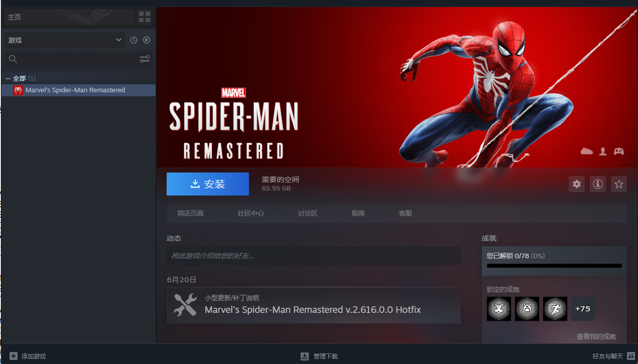Open the 商店页面 tab
Screen dimensions: 638x364
191,213
